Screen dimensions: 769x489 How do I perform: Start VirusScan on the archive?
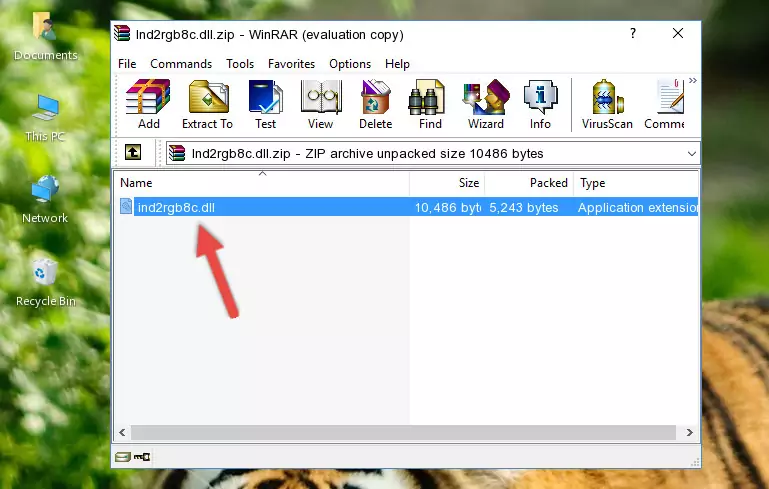click(607, 104)
